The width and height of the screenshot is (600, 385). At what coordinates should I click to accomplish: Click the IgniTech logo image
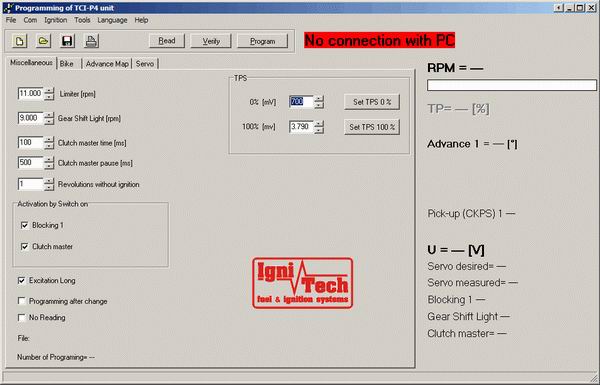click(302, 283)
